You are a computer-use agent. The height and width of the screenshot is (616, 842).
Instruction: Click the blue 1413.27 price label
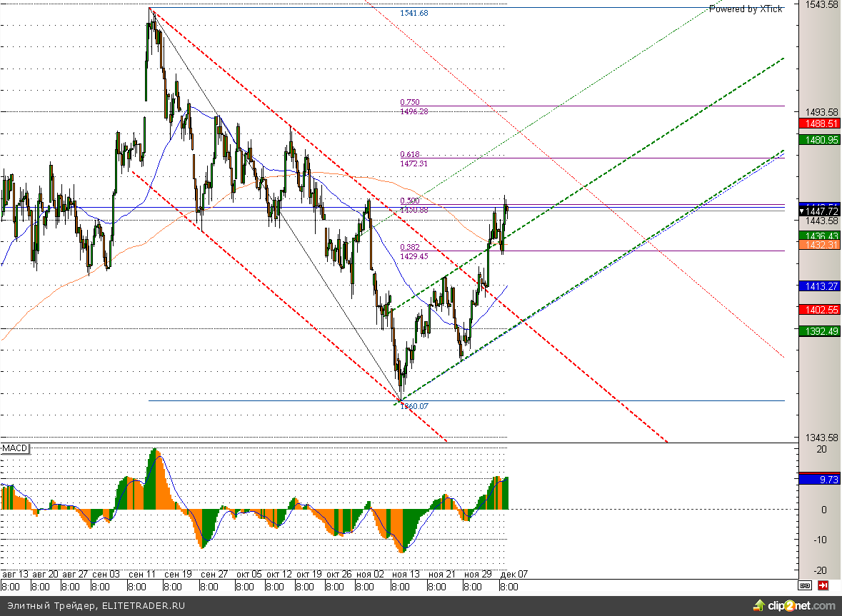820,286
